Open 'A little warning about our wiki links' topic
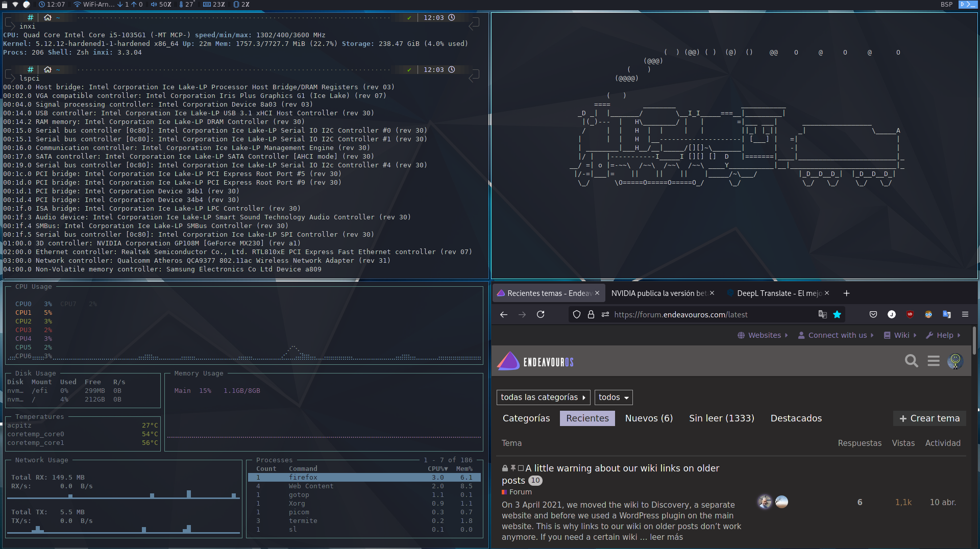 [x=622, y=468]
